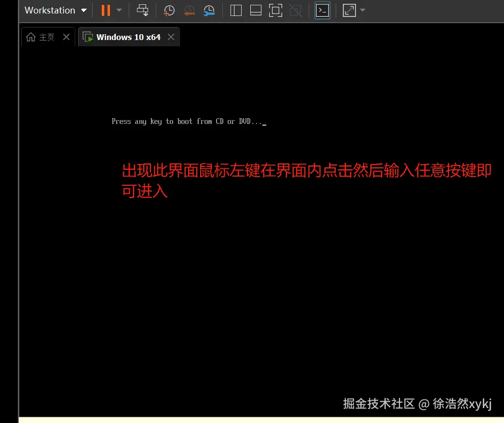Open the snapshot manager
This screenshot has height=423, width=504.
click(x=209, y=10)
